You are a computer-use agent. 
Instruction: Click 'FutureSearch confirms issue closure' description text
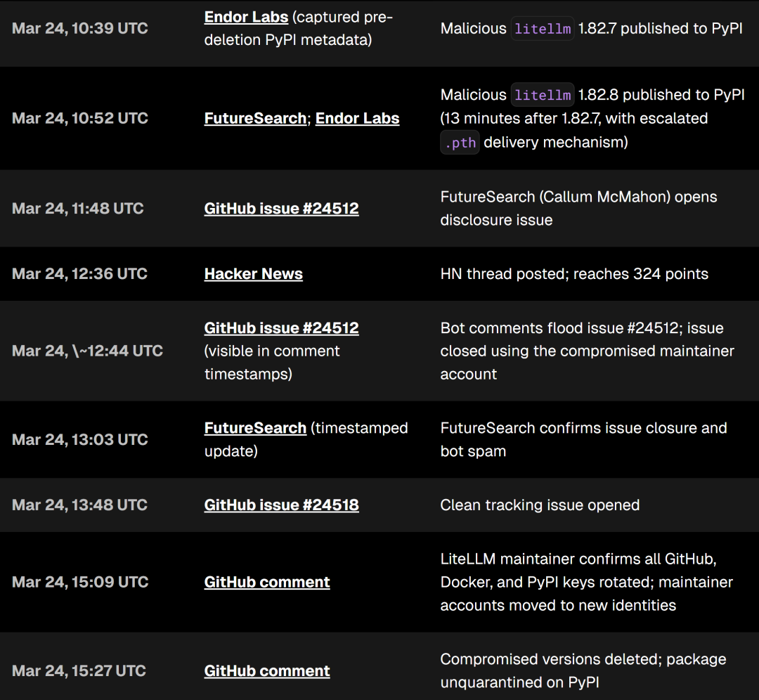tap(583, 428)
